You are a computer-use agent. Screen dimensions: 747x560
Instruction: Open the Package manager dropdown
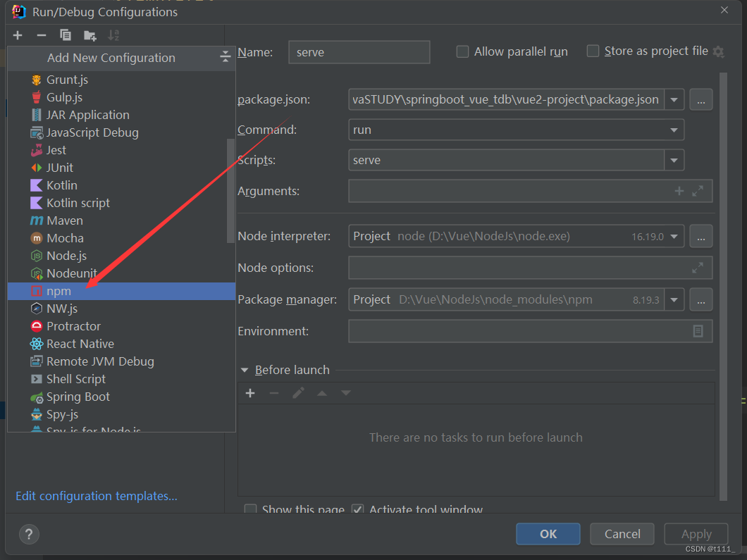coord(674,300)
